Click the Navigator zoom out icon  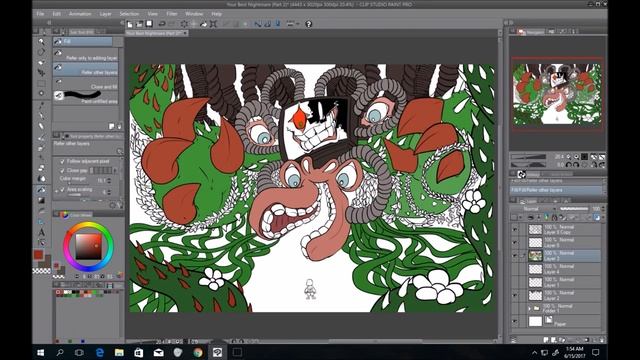tap(569, 157)
